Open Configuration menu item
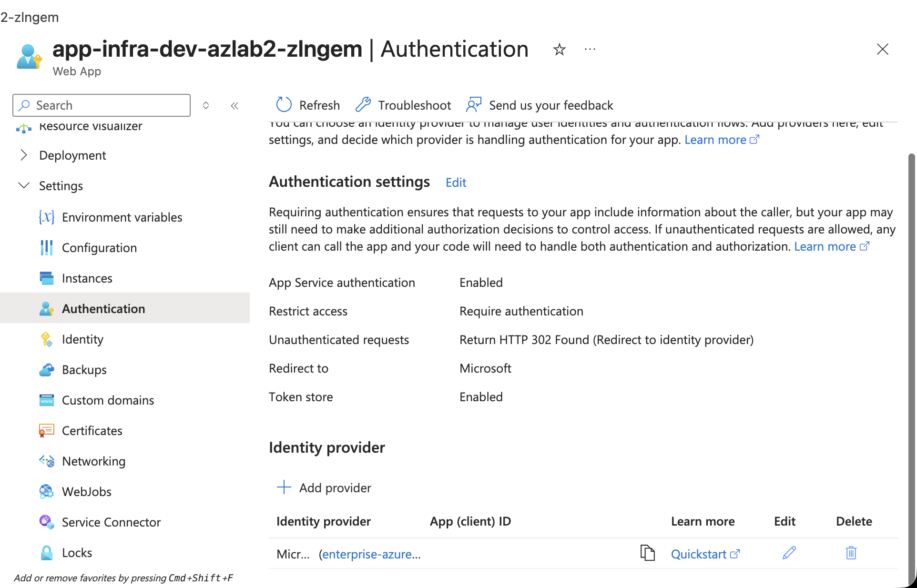This screenshot has width=917, height=588. pyautogui.click(x=99, y=248)
